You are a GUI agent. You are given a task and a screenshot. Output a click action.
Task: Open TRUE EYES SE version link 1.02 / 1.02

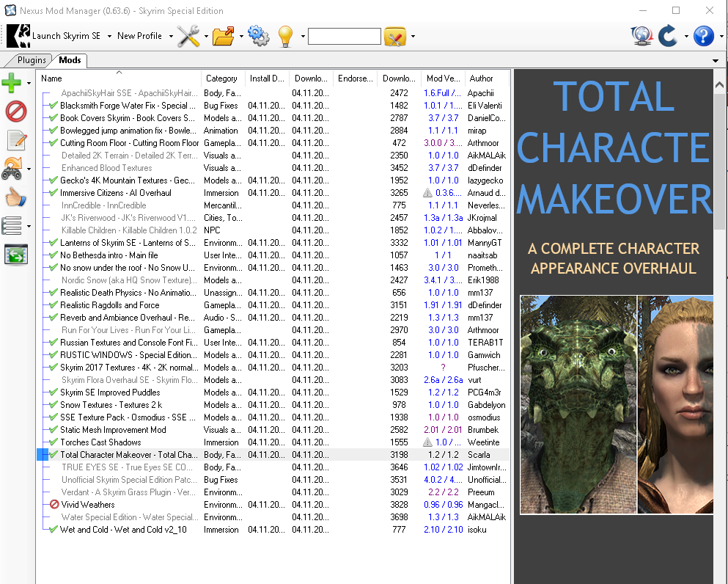pyautogui.click(x=443, y=467)
